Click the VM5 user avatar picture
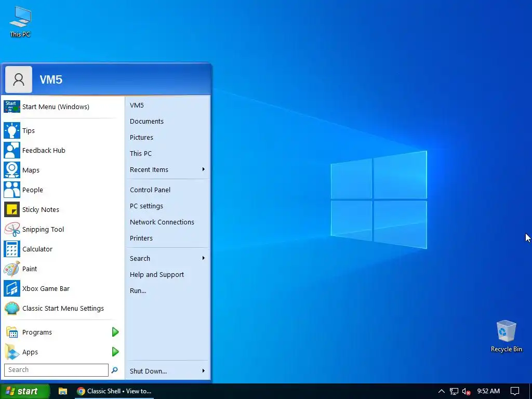Image resolution: width=532 pixels, height=399 pixels. [x=19, y=79]
